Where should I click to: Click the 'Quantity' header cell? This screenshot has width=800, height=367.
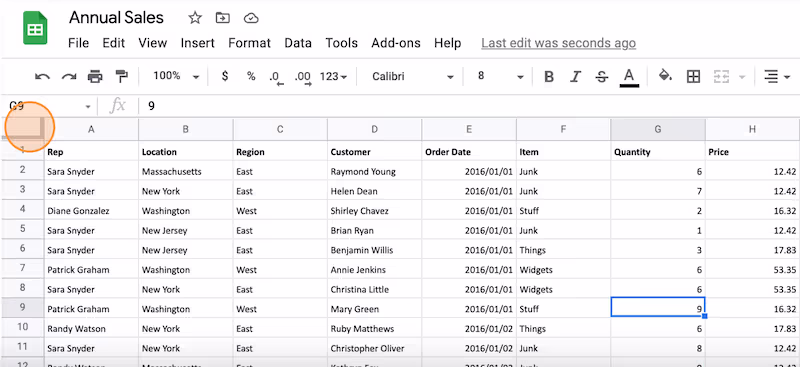(658, 152)
